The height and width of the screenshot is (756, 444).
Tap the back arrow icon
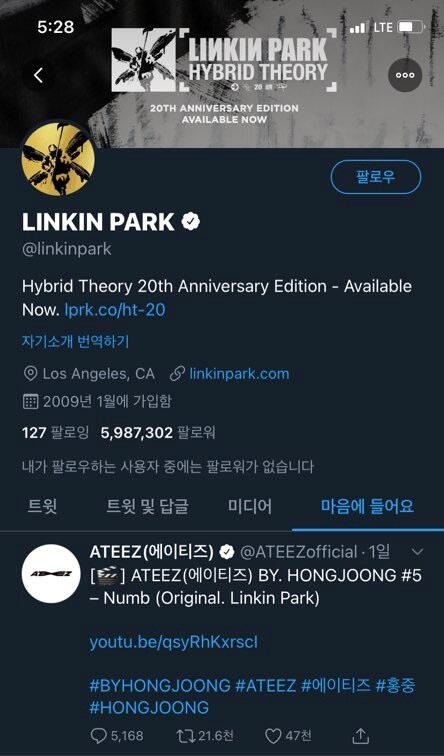pyautogui.click(x=39, y=75)
